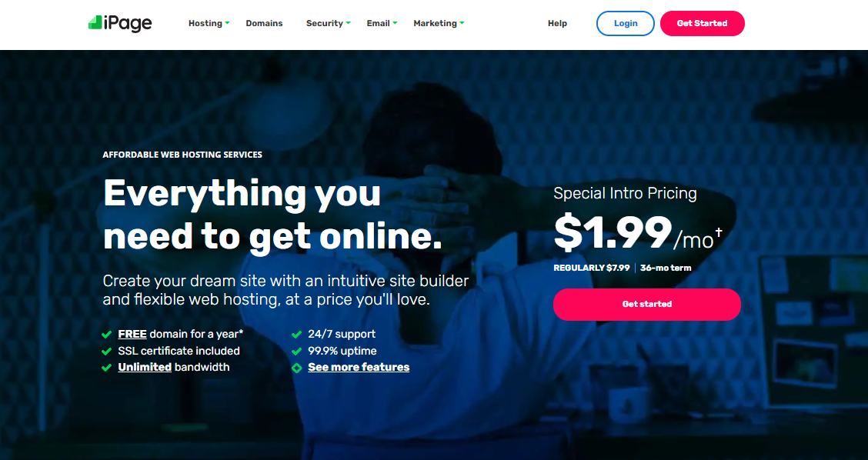Click the iPage green logo icon
The width and height of the screenshot is (868, 460).
95,23
